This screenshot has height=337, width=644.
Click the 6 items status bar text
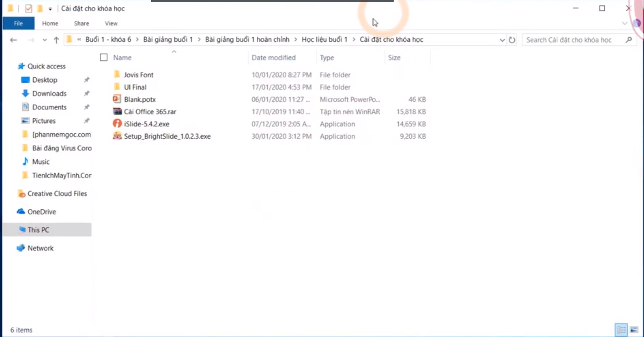[x=21, y=330]
